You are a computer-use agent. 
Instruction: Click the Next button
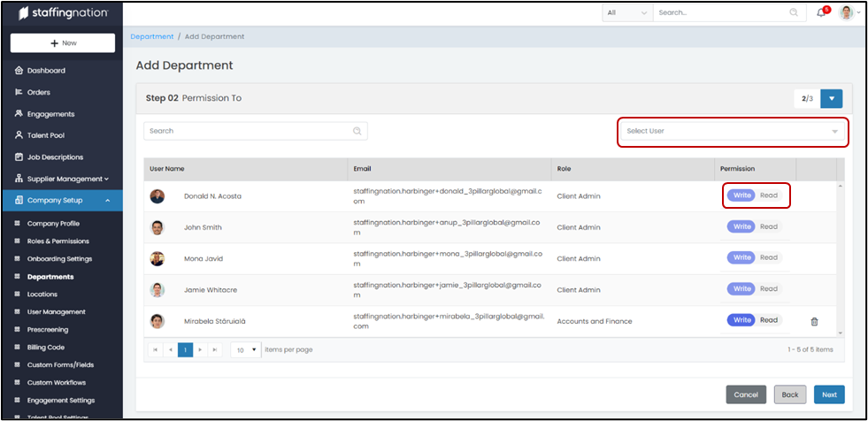click(x=829, y=394)
